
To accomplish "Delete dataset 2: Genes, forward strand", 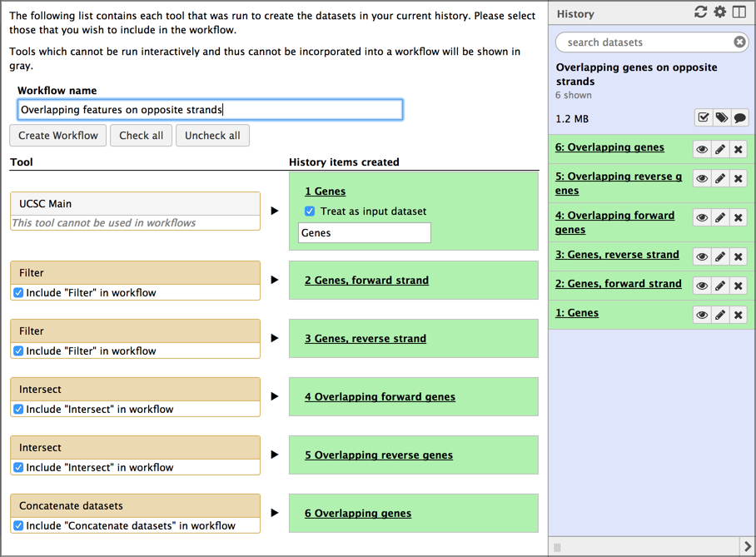I will pos(739,286).
